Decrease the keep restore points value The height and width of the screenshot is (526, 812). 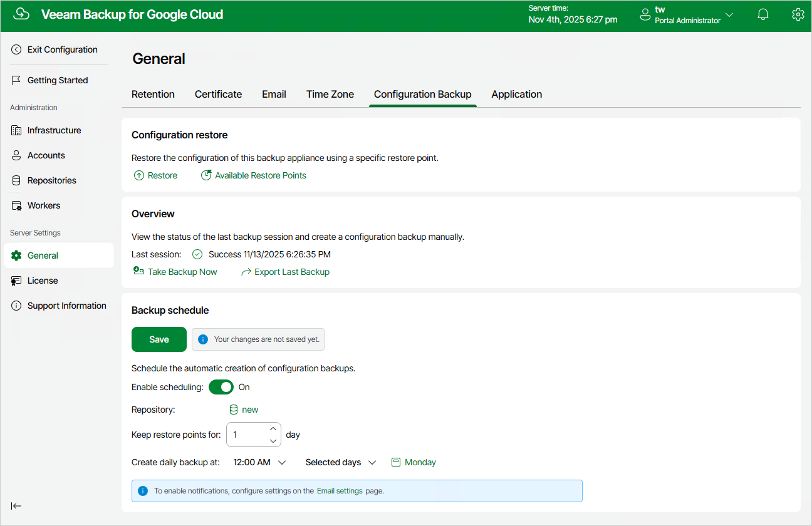273,441
